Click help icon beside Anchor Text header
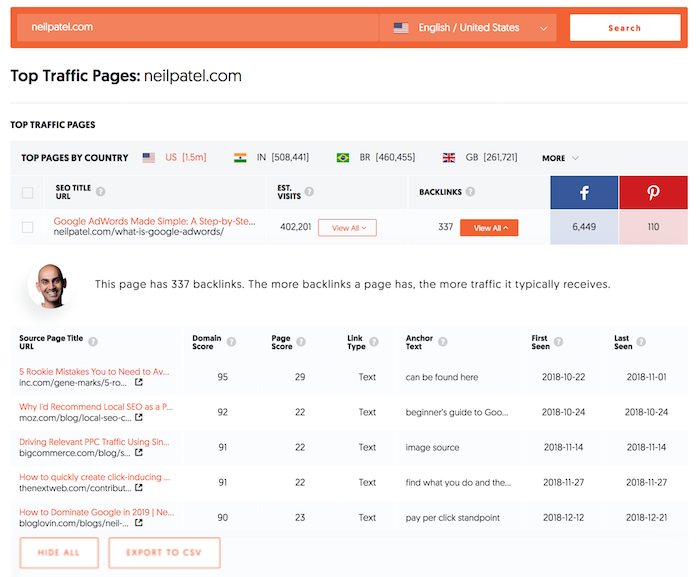 click(x=442, y=342)
